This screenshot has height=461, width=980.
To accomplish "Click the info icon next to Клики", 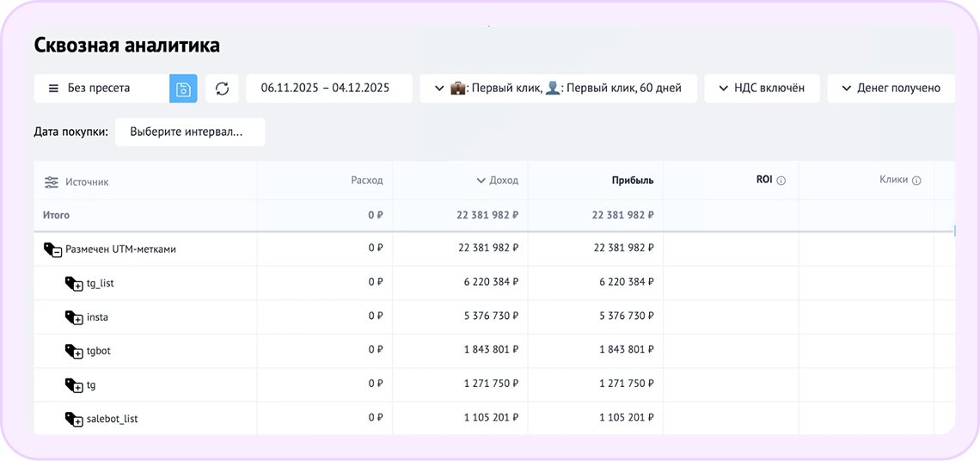I will [916, 181].
